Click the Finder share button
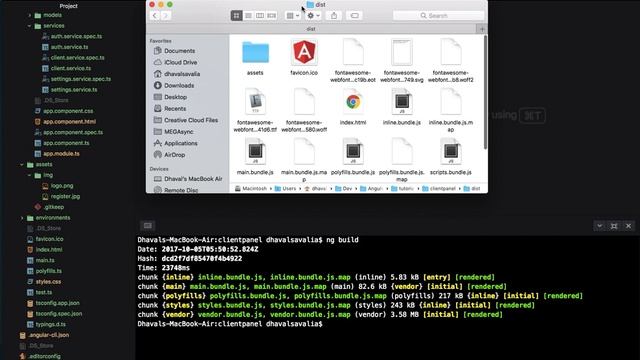Viewport: 640px width, 360px height. click(334, 16)
